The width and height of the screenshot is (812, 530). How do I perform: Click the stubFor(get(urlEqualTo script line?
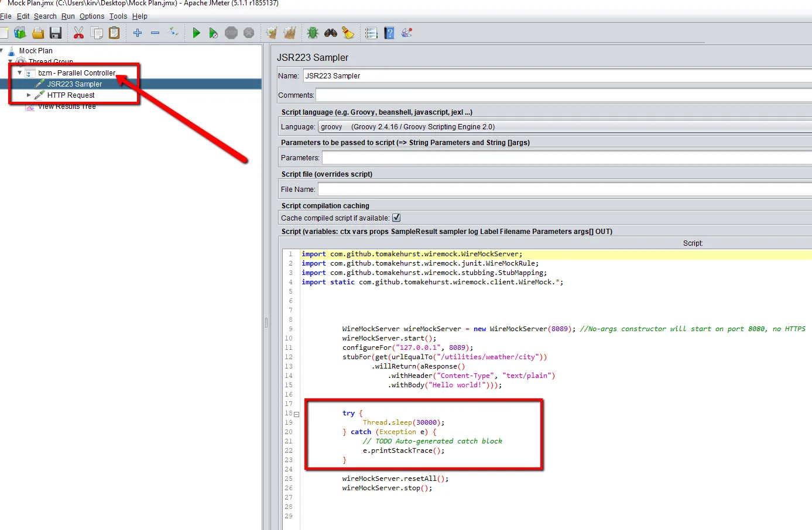pos(444,357)
